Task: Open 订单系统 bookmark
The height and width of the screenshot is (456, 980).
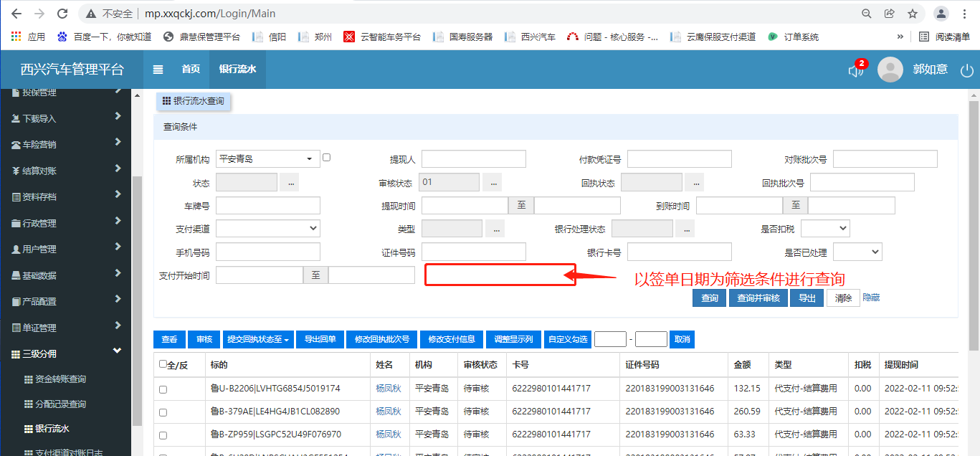Action: pos(793,37)
